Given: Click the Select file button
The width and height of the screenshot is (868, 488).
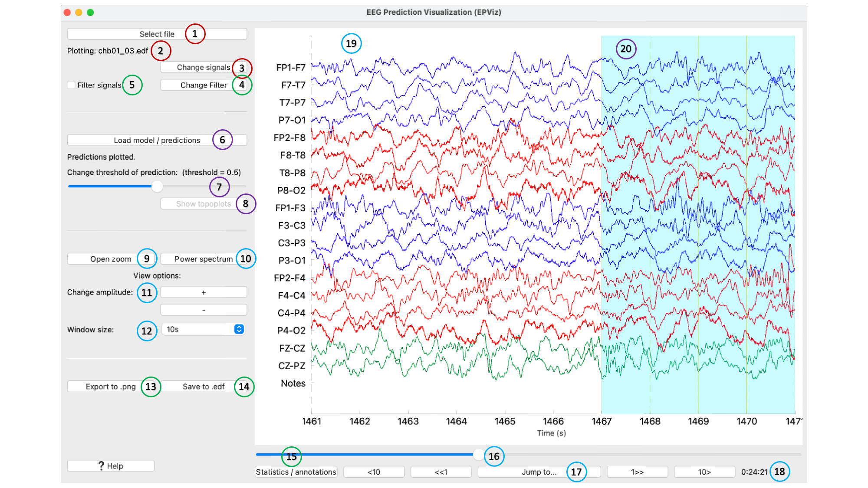Looking at the screenshot, I should pyautogui.click(x=157, y=34).
